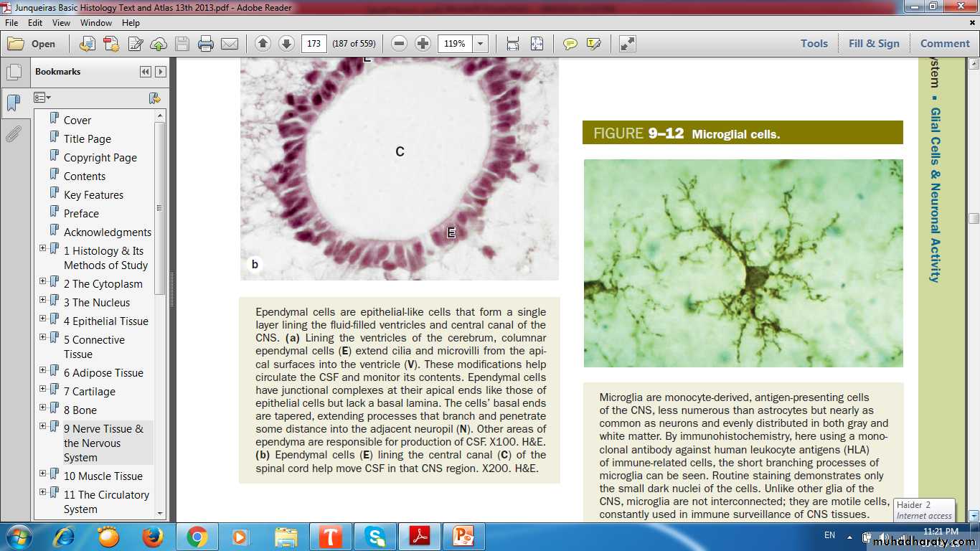Open the bookmarks options dropdown menu

(42, 98)
